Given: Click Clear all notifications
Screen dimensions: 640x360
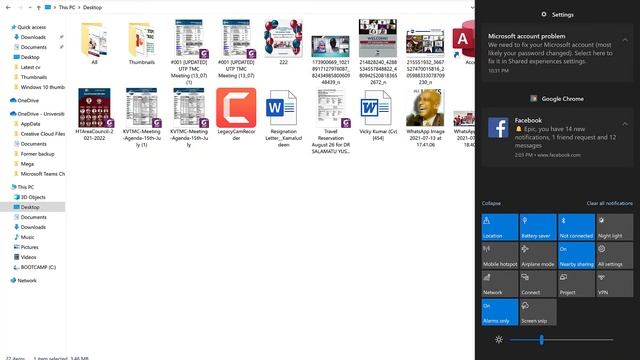Looking at the screenshot, I should 609,203.
